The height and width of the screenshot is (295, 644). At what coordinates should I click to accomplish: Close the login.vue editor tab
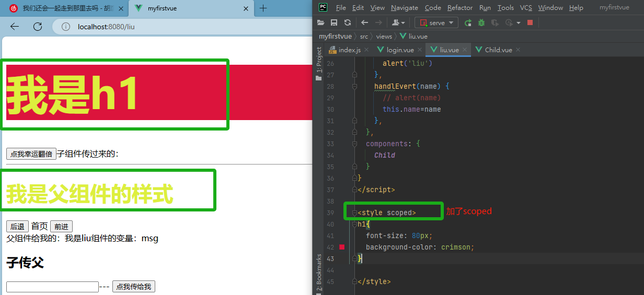click(x=419, y=50)
